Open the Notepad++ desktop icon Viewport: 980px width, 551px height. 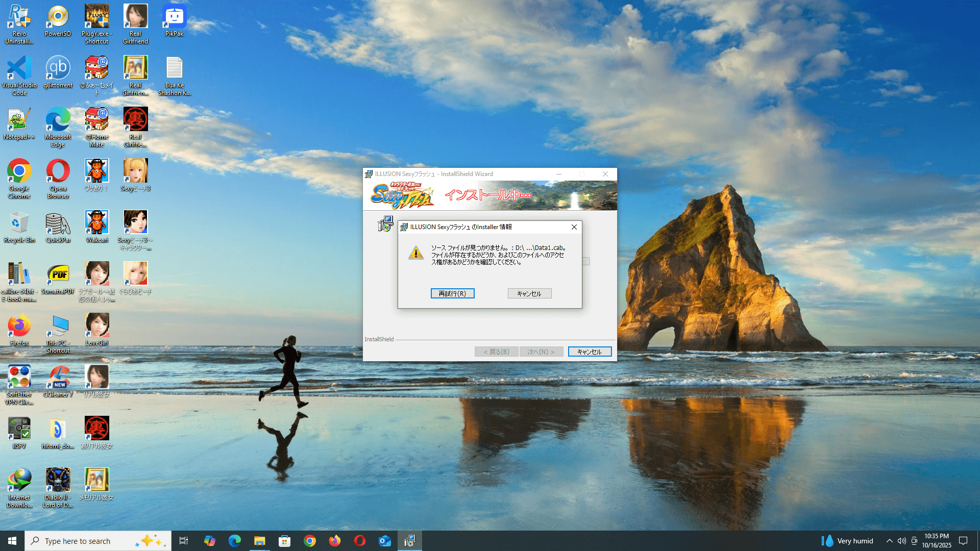coord(19,120)
